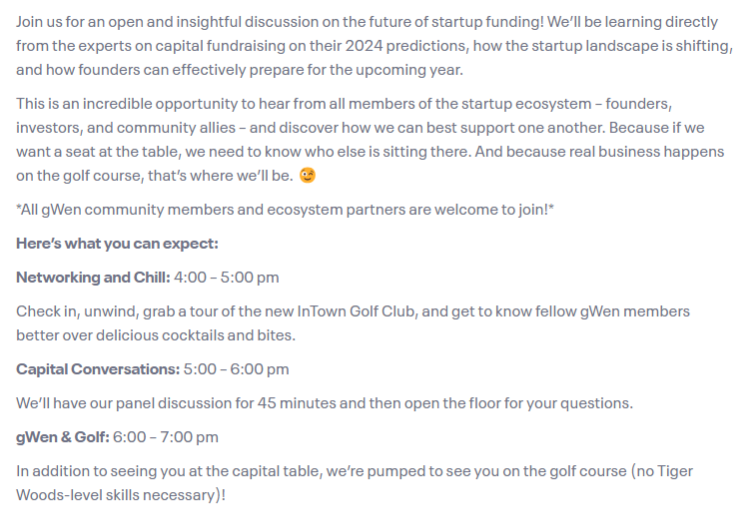The image size is (746, 520).
Task: Click the winking emoji after "we'll be."
Action: pos(308,176)
